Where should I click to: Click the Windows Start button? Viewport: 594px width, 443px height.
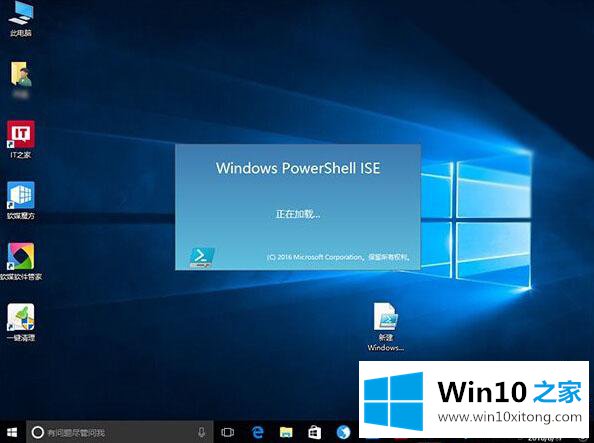(x=12, y=432)
